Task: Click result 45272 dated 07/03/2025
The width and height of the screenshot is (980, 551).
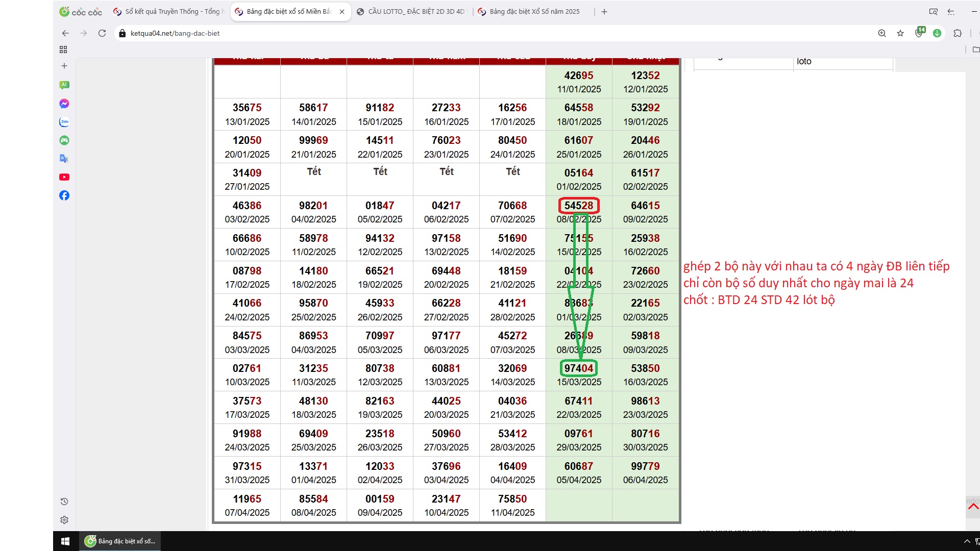Action: point(512,336)
